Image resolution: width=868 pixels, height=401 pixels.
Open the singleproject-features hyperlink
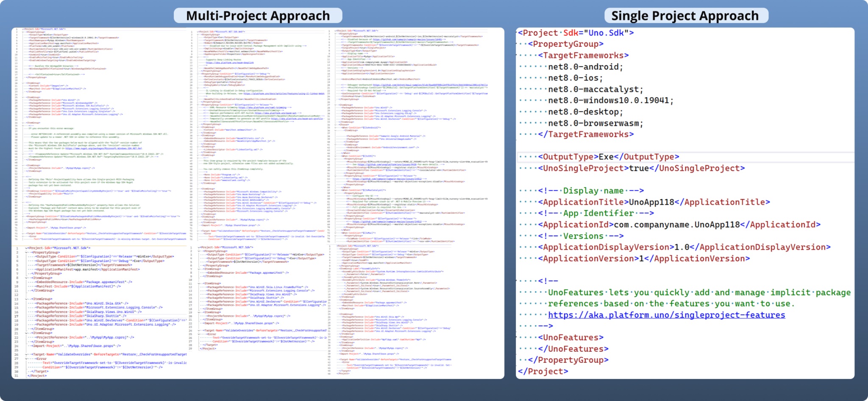tap(666, 315)
